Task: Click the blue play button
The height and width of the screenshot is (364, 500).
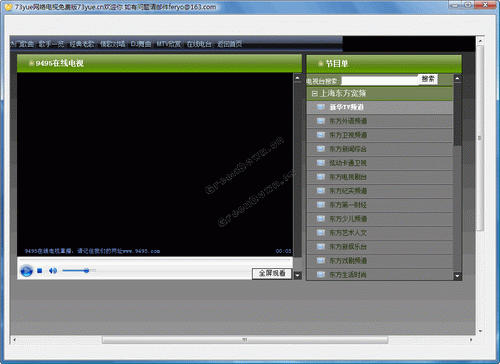Action: click(26, 270)
